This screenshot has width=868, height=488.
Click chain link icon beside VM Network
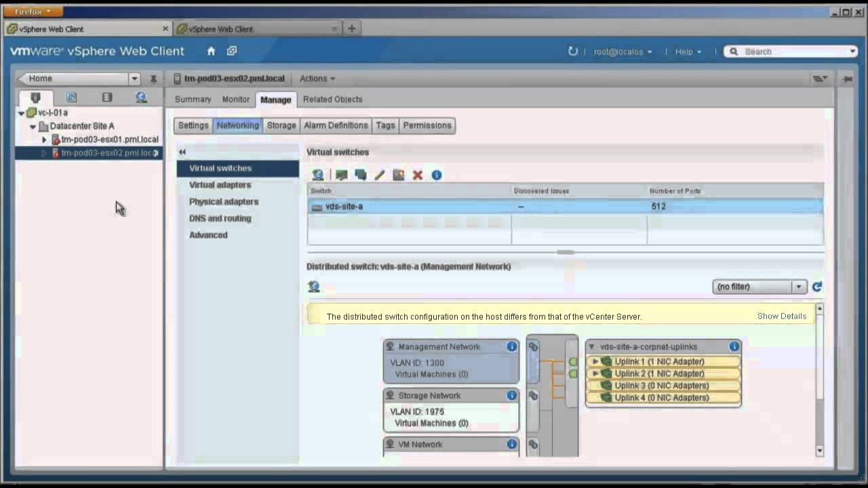click(533, 445)
